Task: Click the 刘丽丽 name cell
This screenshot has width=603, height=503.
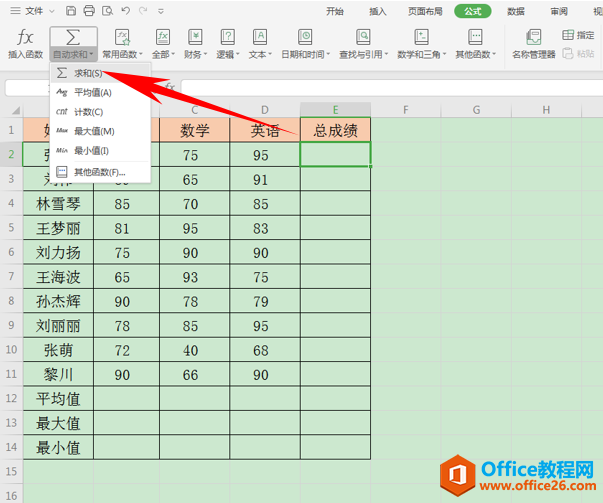Action: pos(58,325)
